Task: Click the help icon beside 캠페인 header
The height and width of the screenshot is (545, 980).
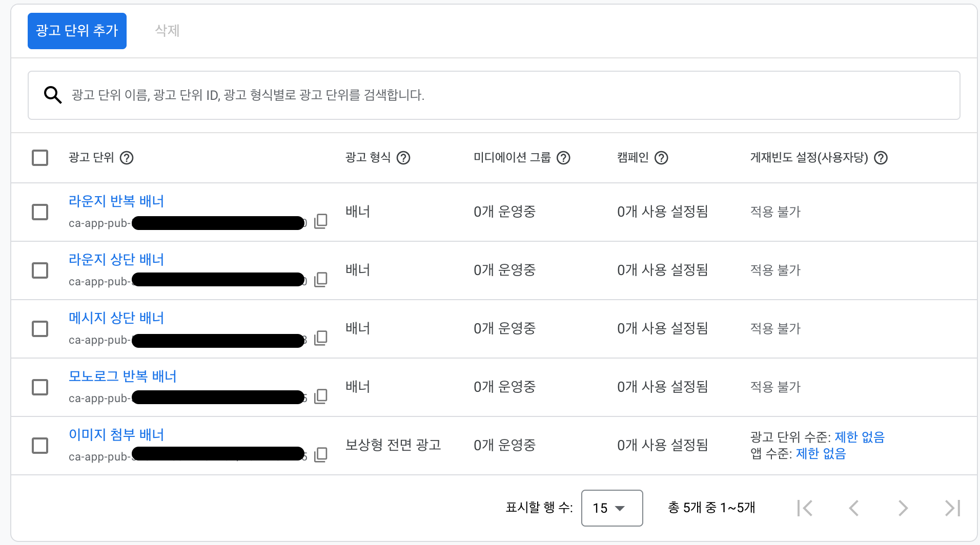Action: click(x=662, y=158)
